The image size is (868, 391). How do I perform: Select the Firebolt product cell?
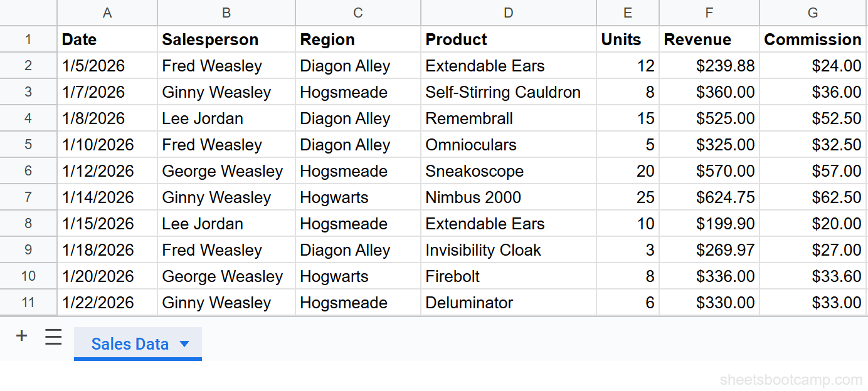point(508,276)
